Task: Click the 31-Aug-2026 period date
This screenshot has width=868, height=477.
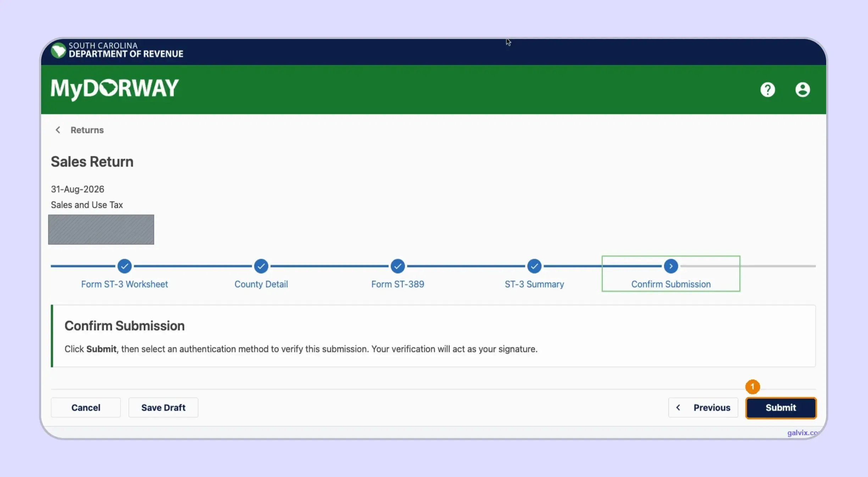Action: tap(78, 189)
